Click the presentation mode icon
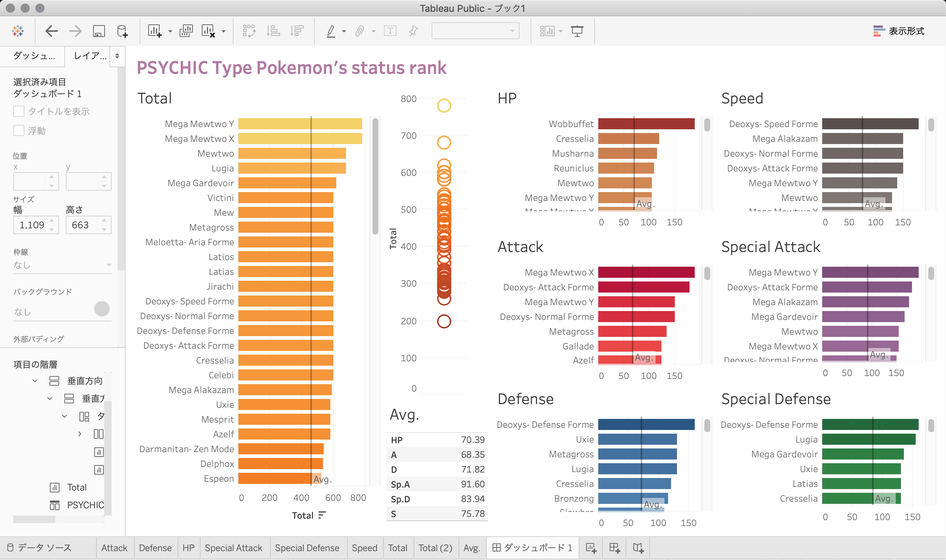The width and height of the screenshot is (946, 560). click(x=577, y=31)
